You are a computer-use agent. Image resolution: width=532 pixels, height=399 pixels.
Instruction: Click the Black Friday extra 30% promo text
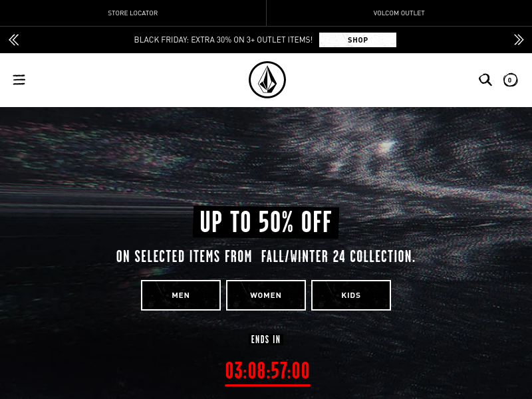[223, 40]
